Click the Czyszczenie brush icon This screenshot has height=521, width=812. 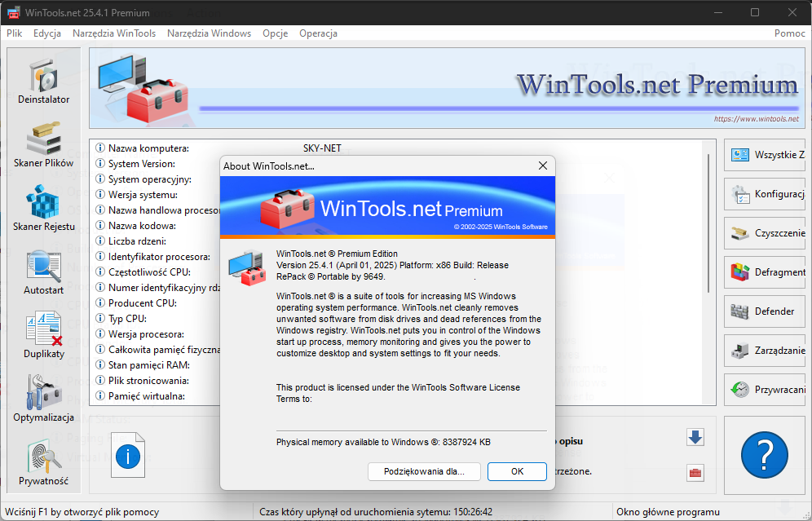[740, 233]
